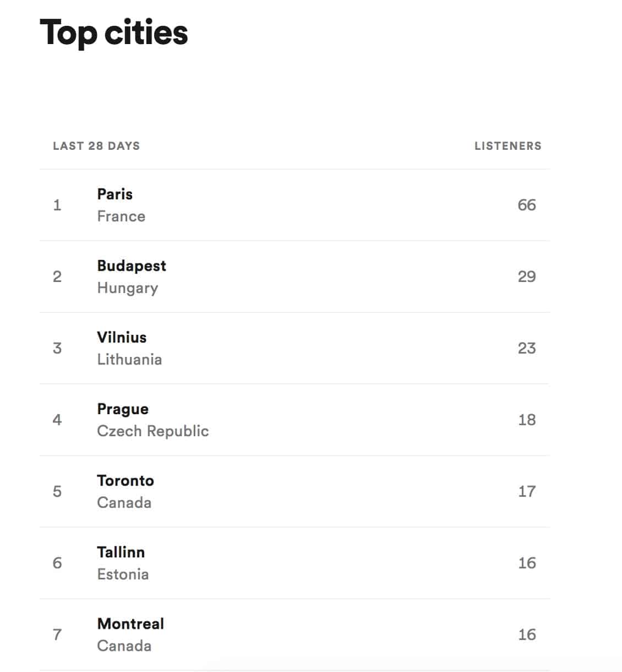Click the France country label
Screen dimensions: 622x672
point(121,216)
